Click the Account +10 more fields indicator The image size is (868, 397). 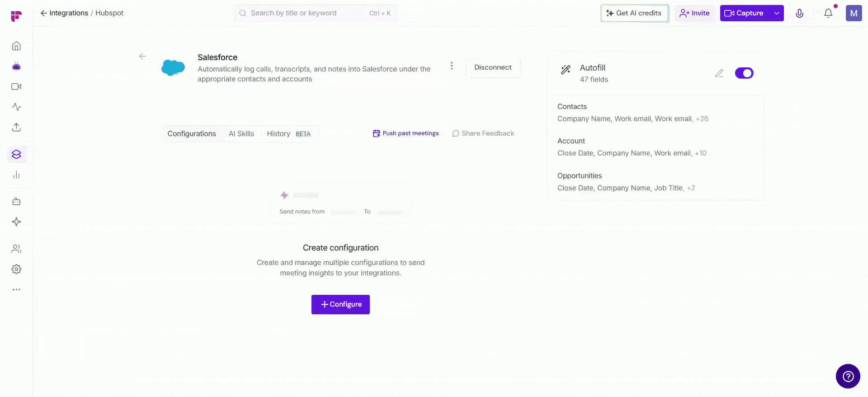pyautogui.click(x=701, y=153)
